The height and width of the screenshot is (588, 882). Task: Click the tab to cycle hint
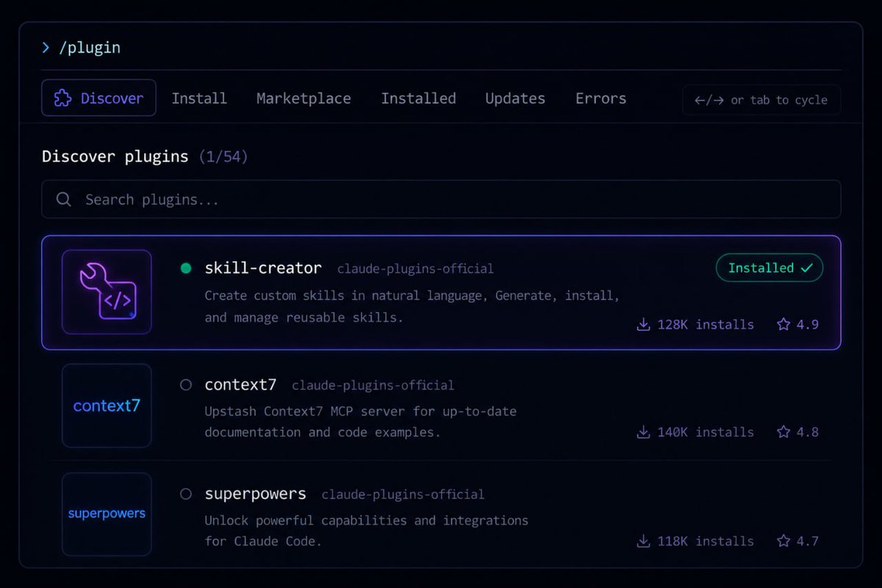click(761, 100)
